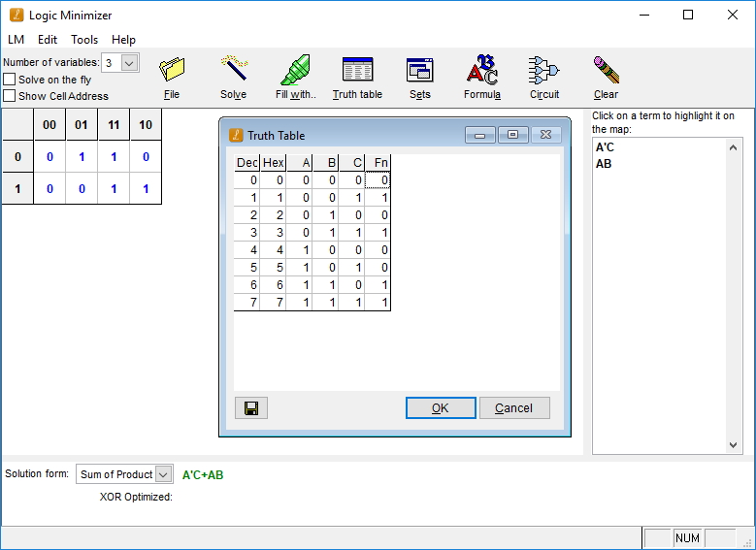Open the Edit menu

(x=48, y=40)
